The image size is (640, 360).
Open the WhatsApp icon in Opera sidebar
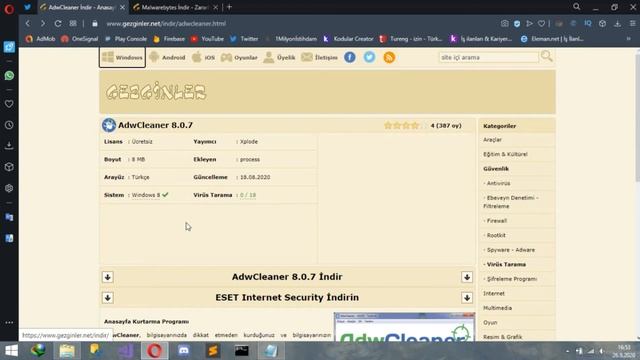coord(9,76)
